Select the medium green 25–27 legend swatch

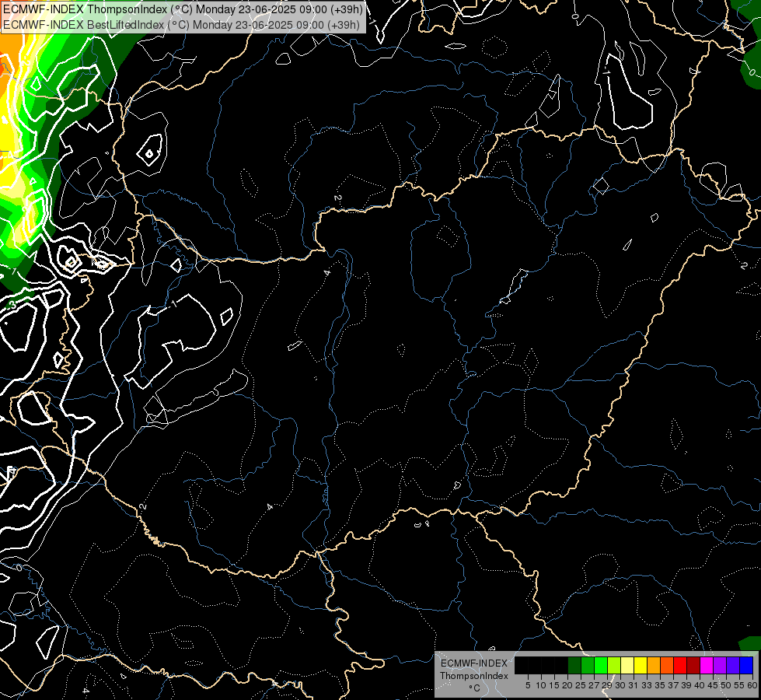pyautogui.click(x=588, y=665)
